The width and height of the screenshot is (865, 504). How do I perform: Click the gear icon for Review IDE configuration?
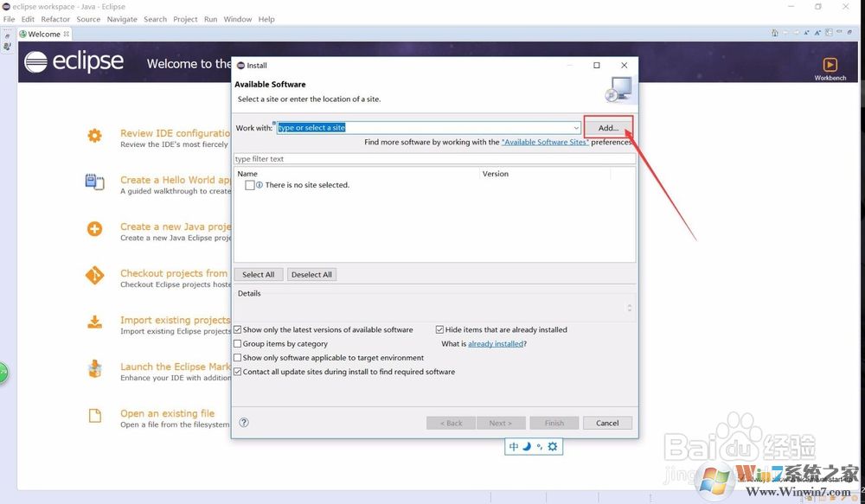(95, 135)
